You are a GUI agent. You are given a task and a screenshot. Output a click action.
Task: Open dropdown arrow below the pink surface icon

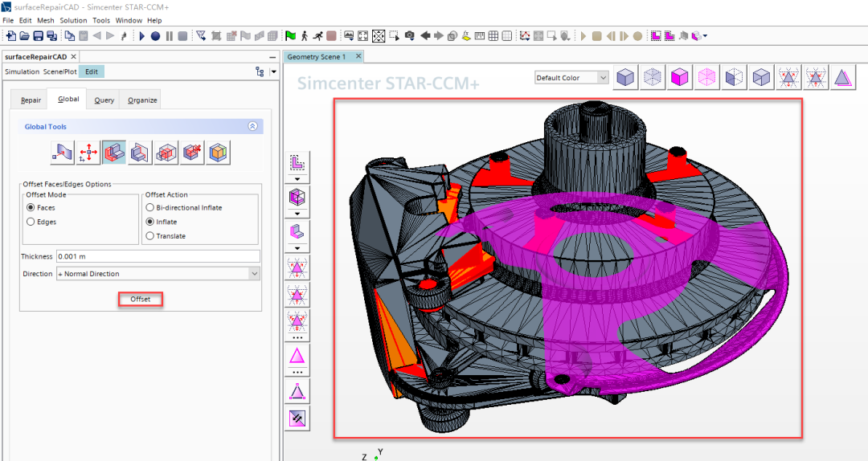(297, 248)
